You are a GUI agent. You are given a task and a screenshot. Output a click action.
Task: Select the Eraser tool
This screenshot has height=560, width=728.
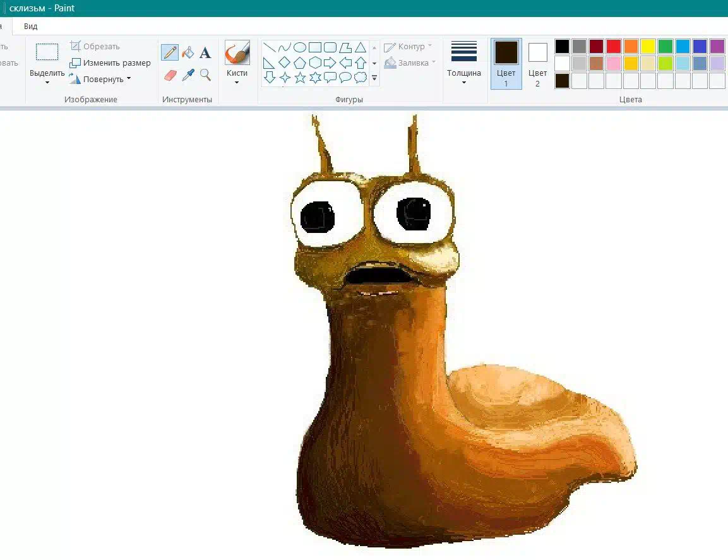[170, 75]
